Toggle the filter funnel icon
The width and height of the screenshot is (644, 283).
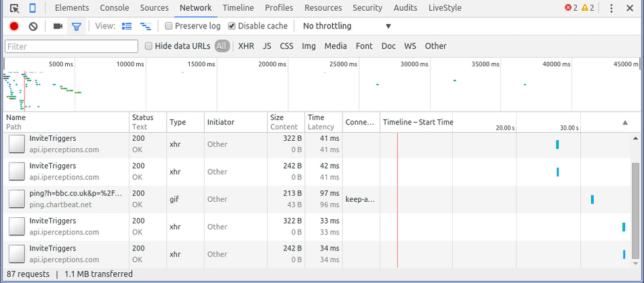pos(77,26)
